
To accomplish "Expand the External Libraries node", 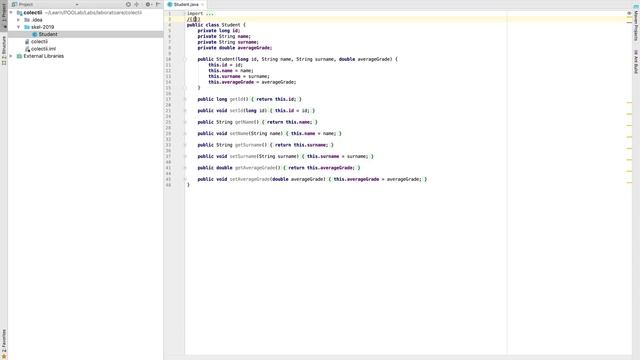I will tap(11, 56).
